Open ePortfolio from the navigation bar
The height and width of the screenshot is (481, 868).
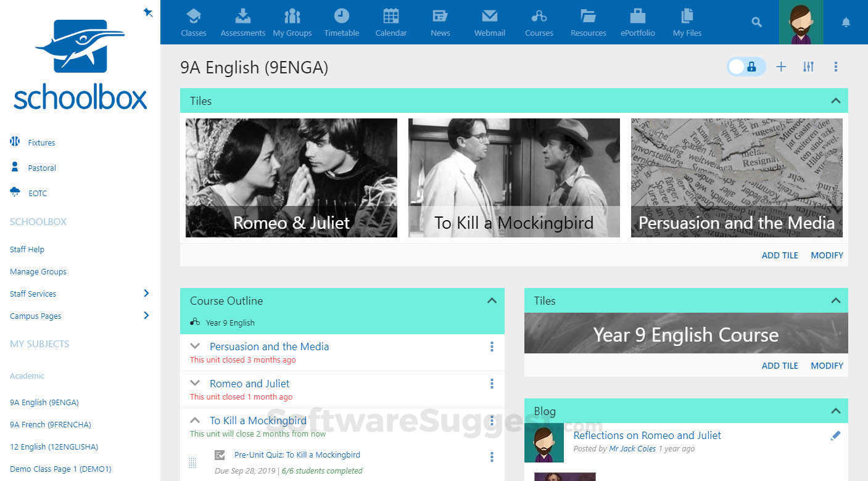637,22
